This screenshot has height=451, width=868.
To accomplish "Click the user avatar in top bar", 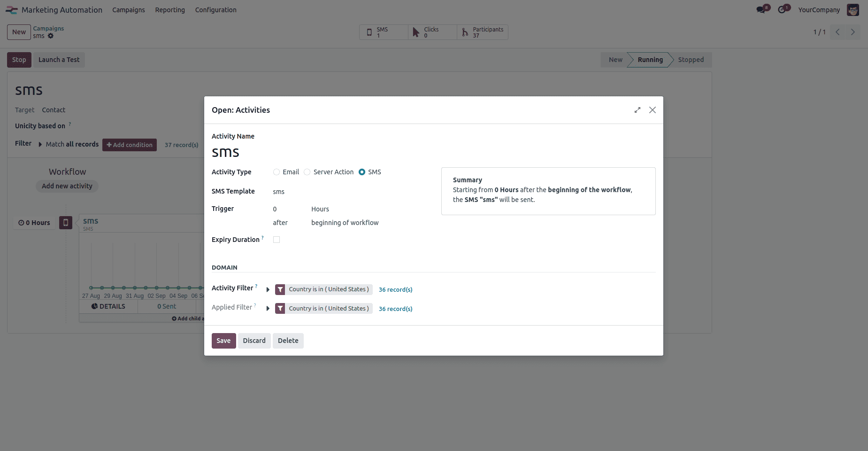I will pyautogui.click(x=853, y=10).
